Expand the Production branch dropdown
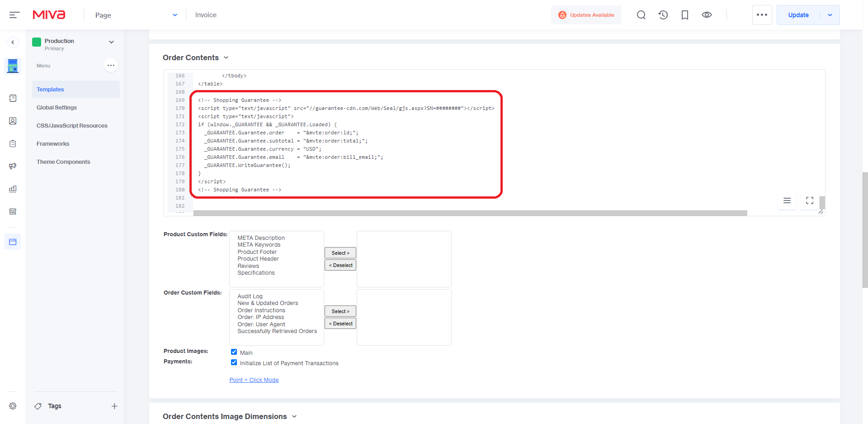This screenshot has height=424, width=868. click(111, 42)
